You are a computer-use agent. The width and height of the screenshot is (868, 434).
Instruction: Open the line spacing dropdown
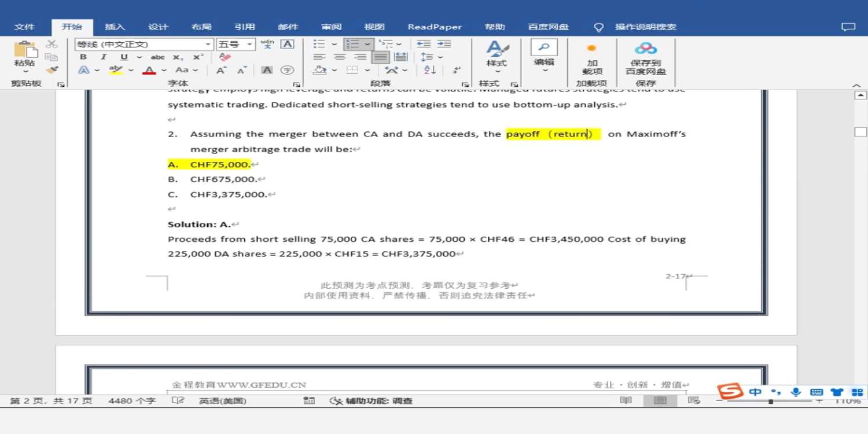click(432, 57)
